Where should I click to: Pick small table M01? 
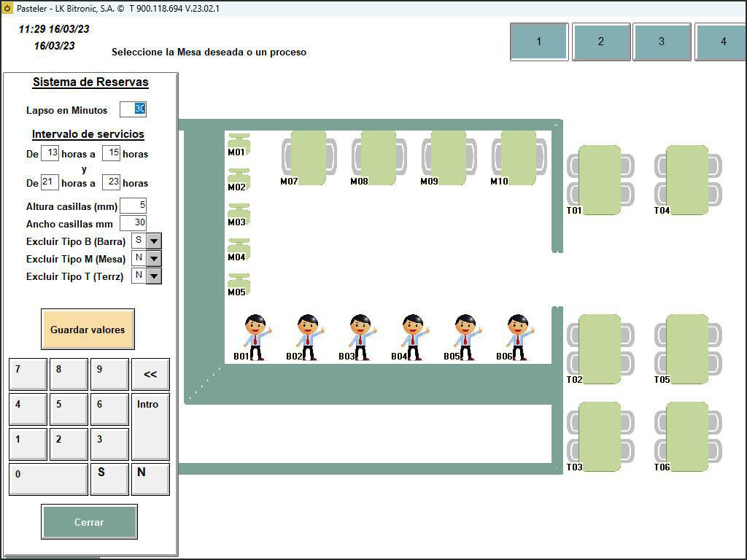(x=239, y=144)
